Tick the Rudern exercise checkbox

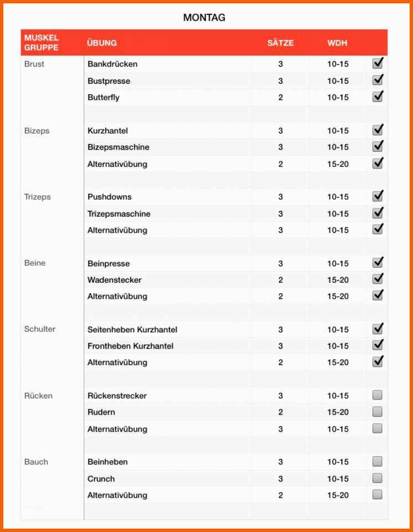[378, 412]
